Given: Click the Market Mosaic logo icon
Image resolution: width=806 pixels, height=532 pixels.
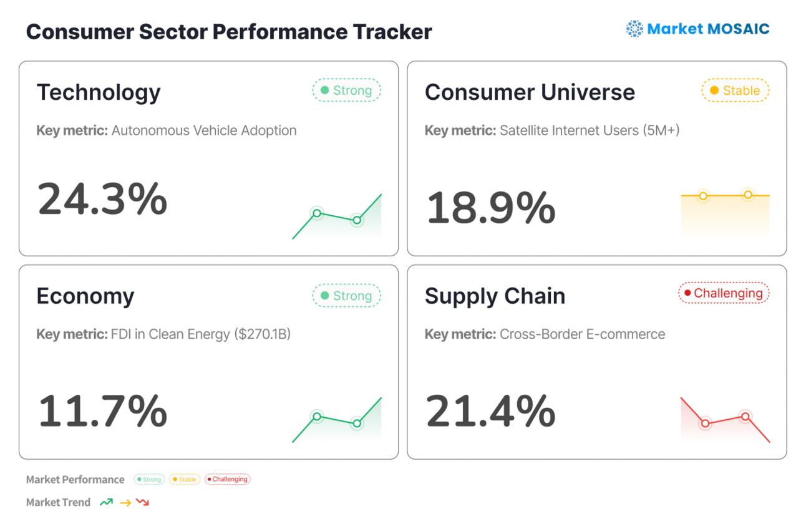Looking at the screenshot, I should click(x=634, y=29).
